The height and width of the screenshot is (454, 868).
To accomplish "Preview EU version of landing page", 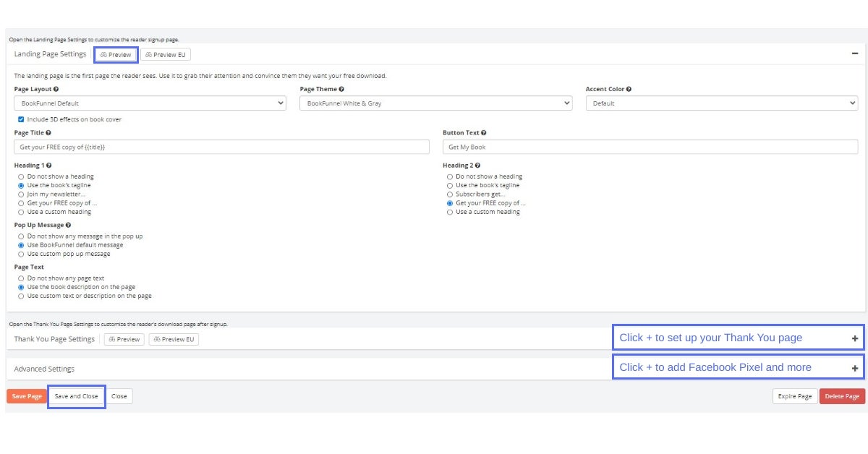I will tap(166, 55).
